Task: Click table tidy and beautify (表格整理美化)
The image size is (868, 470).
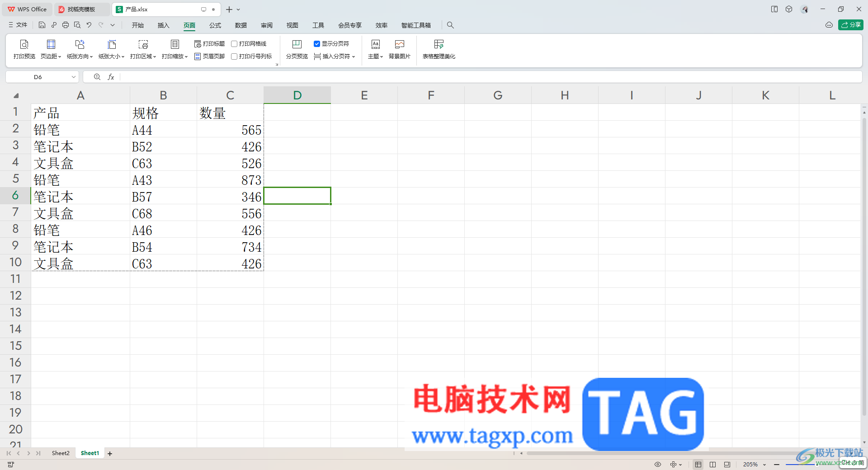Action: 439,49
